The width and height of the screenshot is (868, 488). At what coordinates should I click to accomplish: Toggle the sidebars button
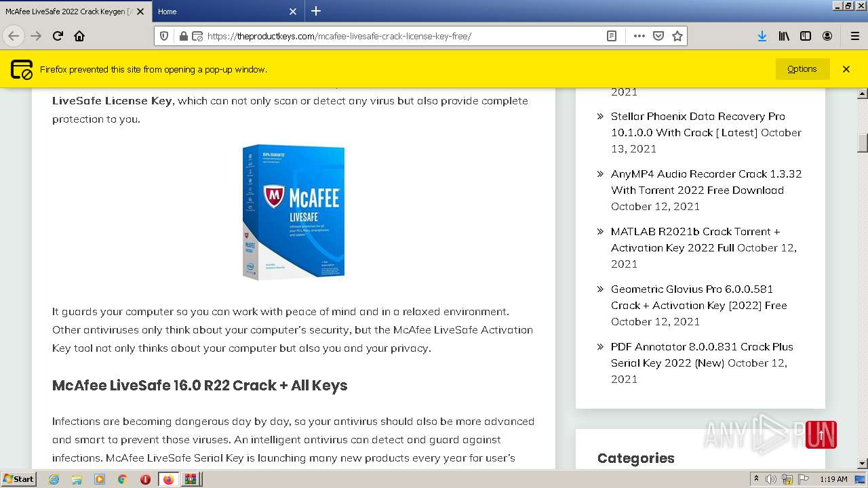(x=806, y=36)
